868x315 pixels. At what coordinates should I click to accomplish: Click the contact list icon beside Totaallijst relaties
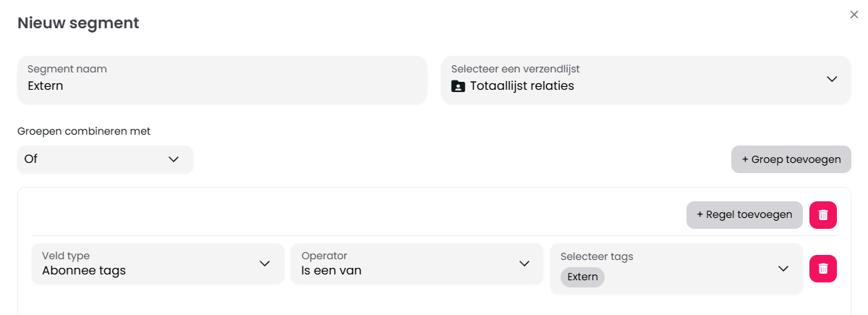coord(458,86)
